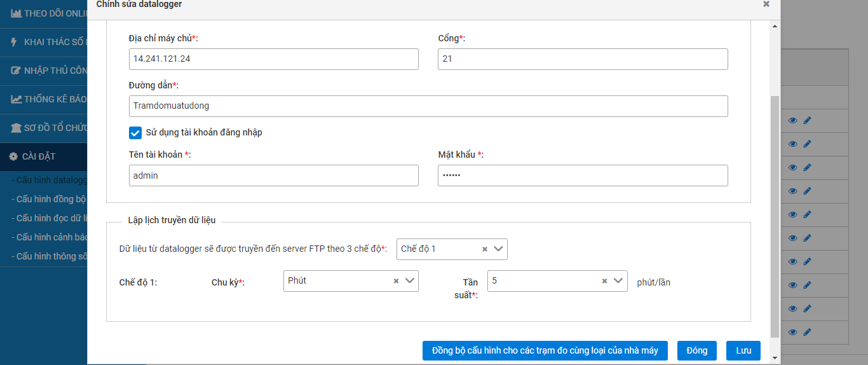
Task: Click the edit icon beside NHẬP THỦ CÔNG
Action: (x=16, y=71)
